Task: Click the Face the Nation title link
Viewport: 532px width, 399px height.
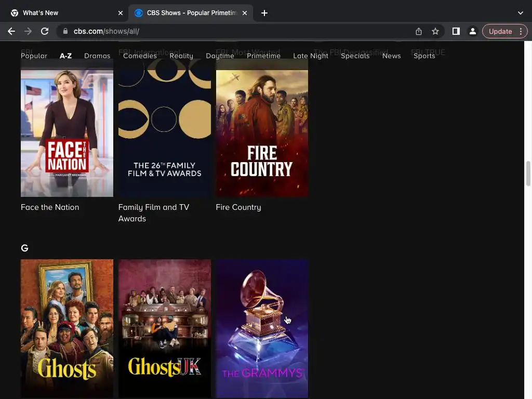Action: coord(50,207)
